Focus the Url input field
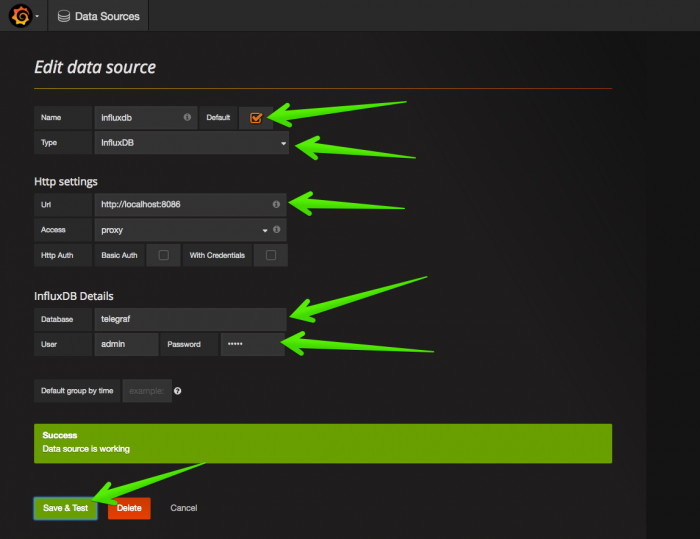This screenshot has height=539, width=700. 191,205
